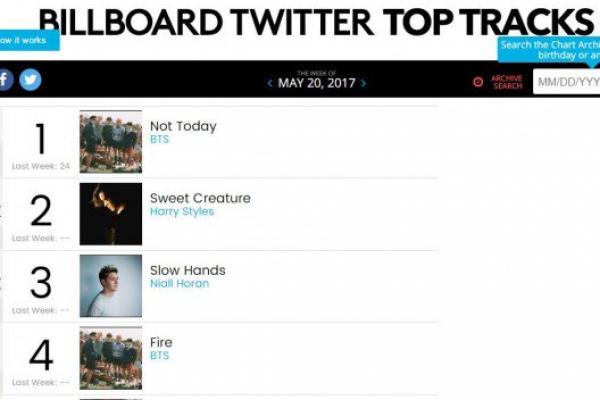
Task: Go to previous week using left arrow
Action: click(x=270, y=83)
